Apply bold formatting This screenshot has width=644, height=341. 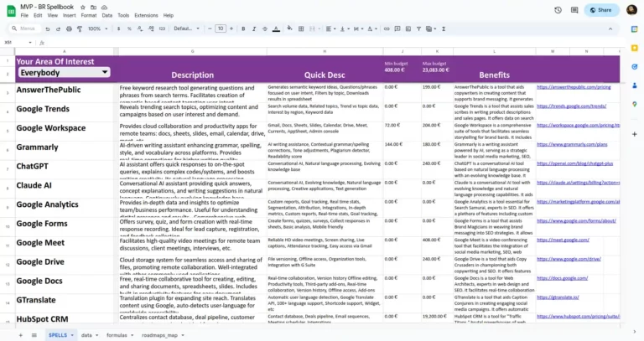(x=243, y=28)
